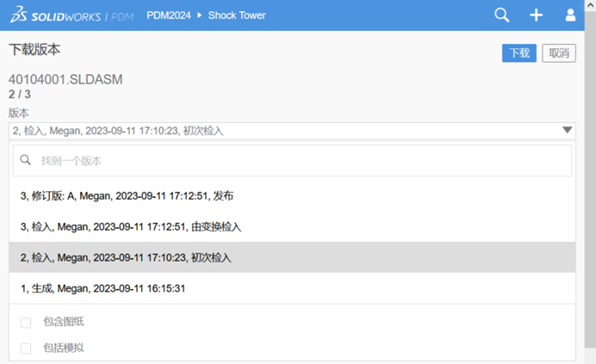Select version 3 检入 由变换检入
The image size is (596, 364).
tap(130, 226)
